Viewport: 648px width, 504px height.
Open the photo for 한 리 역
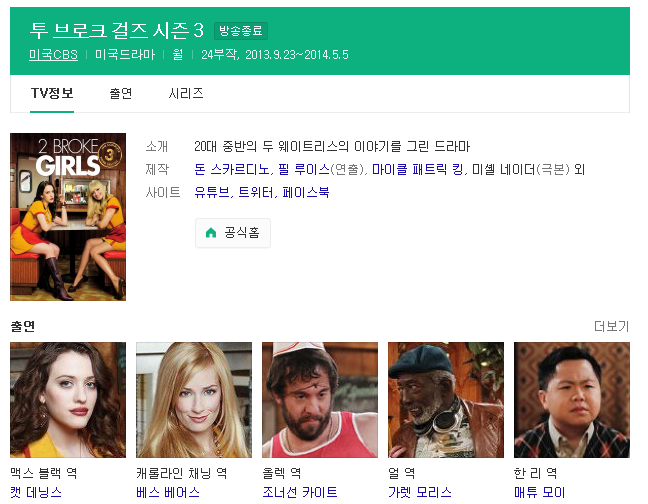click(x=572, y=400)
